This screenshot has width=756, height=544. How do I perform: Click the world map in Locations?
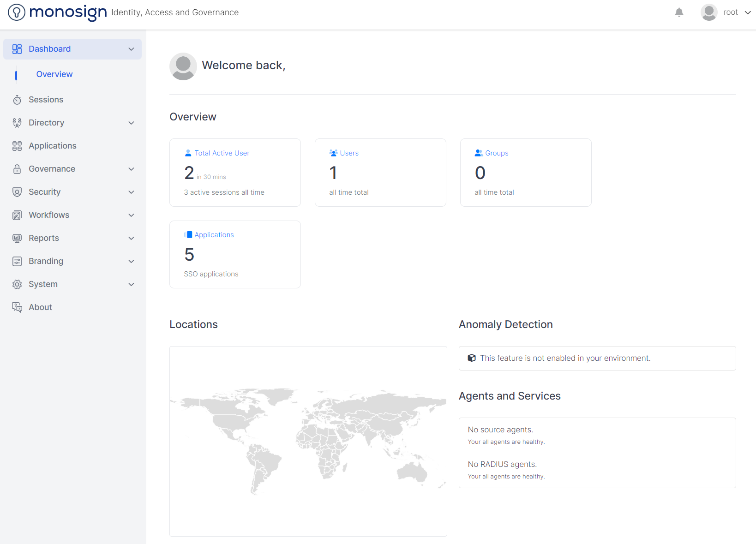pyautogui.click(x=308, y=441)
